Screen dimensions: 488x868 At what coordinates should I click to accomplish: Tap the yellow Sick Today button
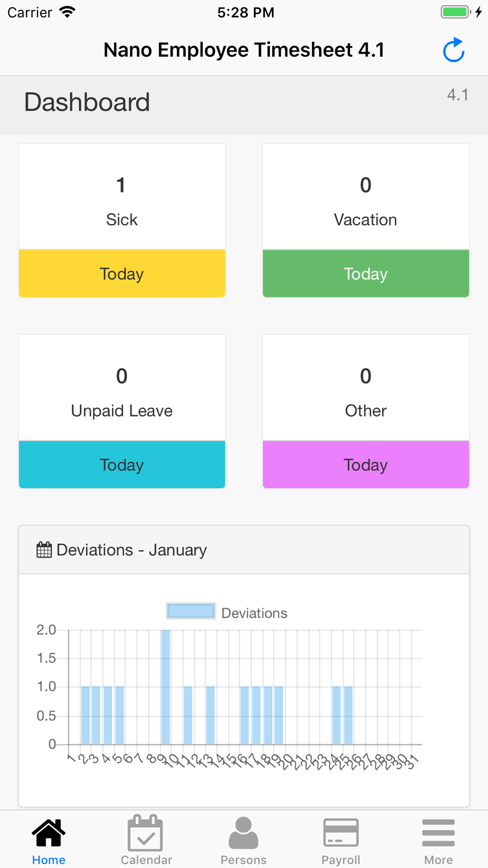(122, 273)
